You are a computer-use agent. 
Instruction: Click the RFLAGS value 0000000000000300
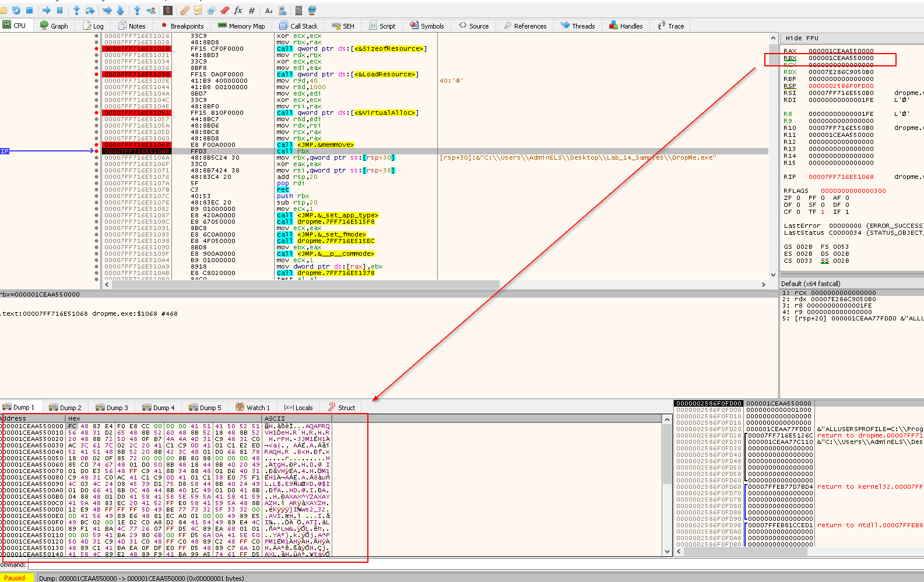(853, 191)
